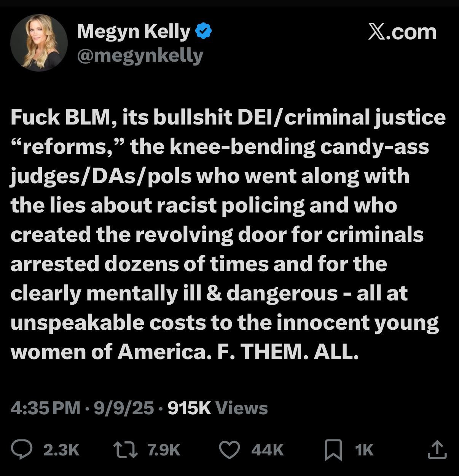Image resolution: width=459 pixels, height=476 pixels.
Task: Open the share menu via the upload arrow icon
Action: coord(437,450)
